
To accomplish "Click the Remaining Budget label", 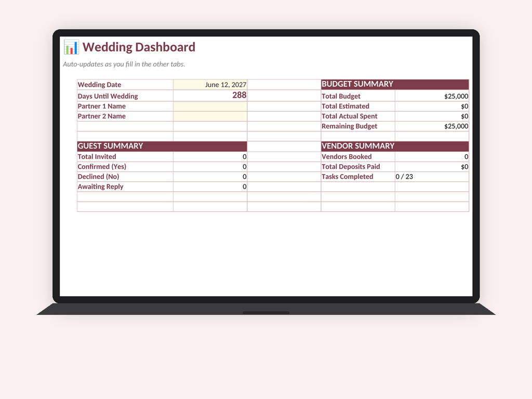I will [x=358, y=126].
